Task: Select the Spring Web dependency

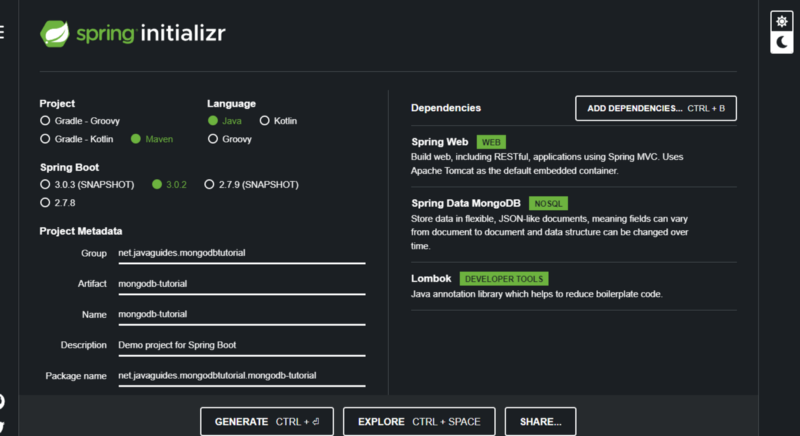Action: pyautogui.click(x=573, y=156)
